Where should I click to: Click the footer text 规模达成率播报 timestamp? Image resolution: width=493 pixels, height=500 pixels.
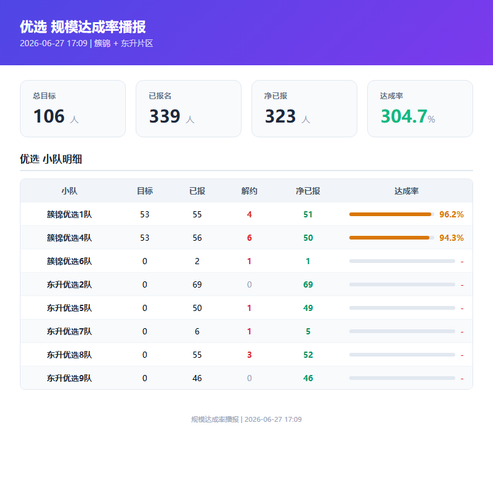click(246, 419)
